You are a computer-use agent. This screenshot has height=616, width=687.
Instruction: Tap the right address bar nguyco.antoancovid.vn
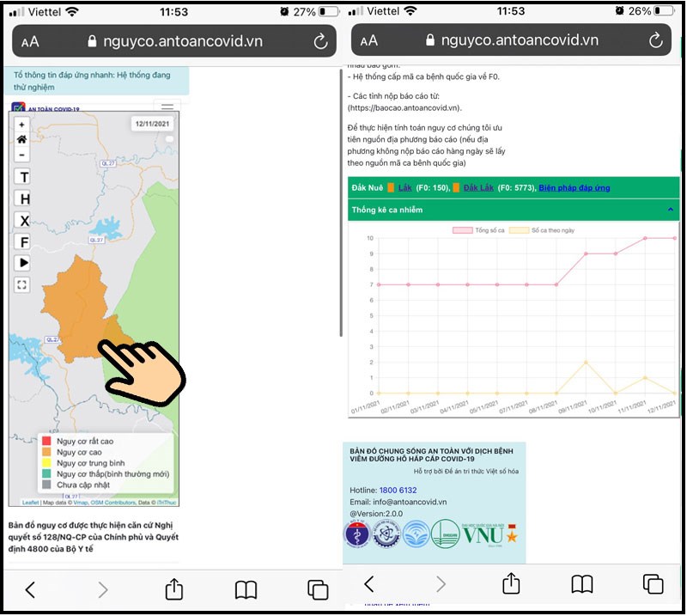pyautogui.click(x=512, y=40)
